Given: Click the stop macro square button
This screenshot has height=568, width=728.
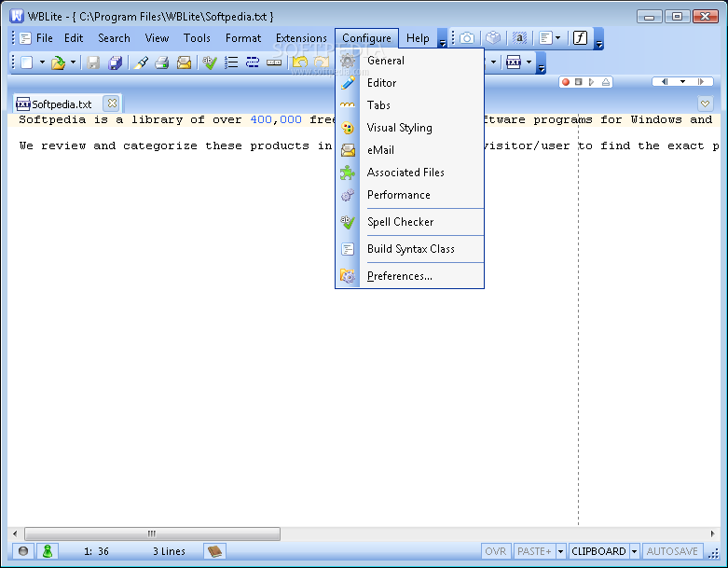Looking at the screenshot, I should [578, 82].
